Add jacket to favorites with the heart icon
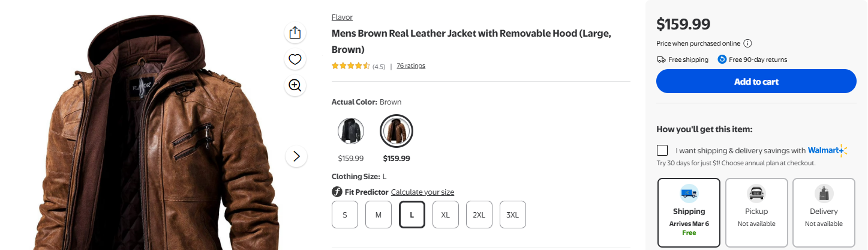The height and width of the screenshot is (250, 868). coord(295,59)
